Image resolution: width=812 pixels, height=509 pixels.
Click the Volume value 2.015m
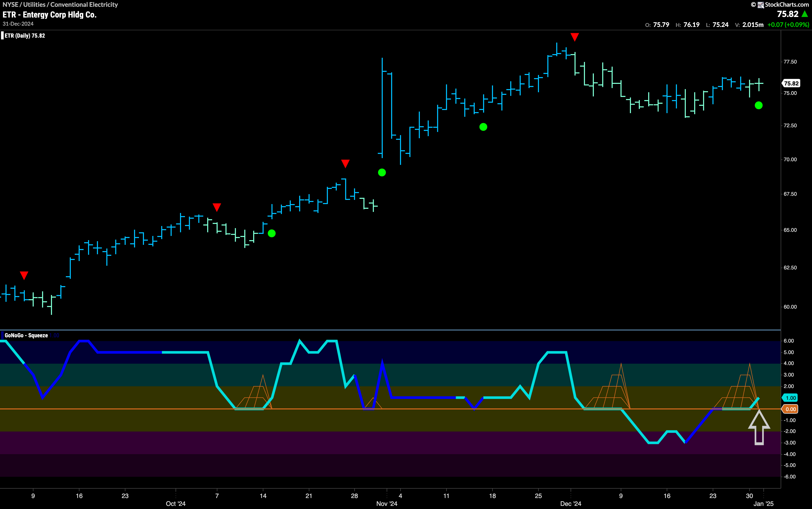[x=753, y=25]
